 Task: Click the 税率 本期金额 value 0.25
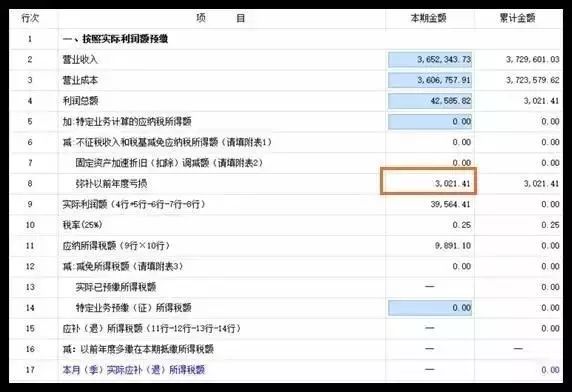click(461, 225)
